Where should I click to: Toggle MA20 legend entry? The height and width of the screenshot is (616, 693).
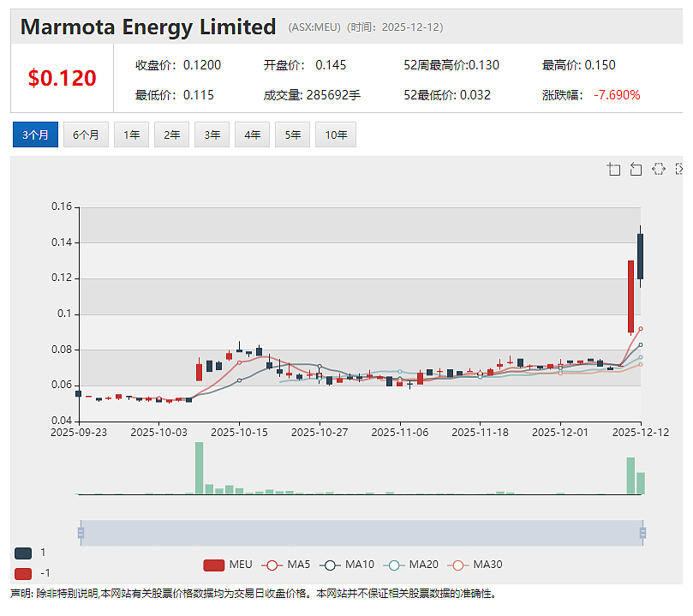(x=410, y=565)
